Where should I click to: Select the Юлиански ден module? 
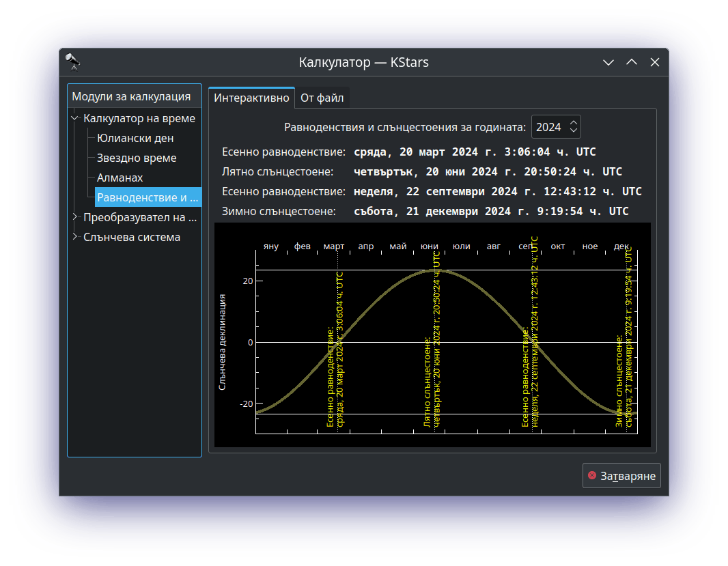pyautogui.click(x=135, y=138)
